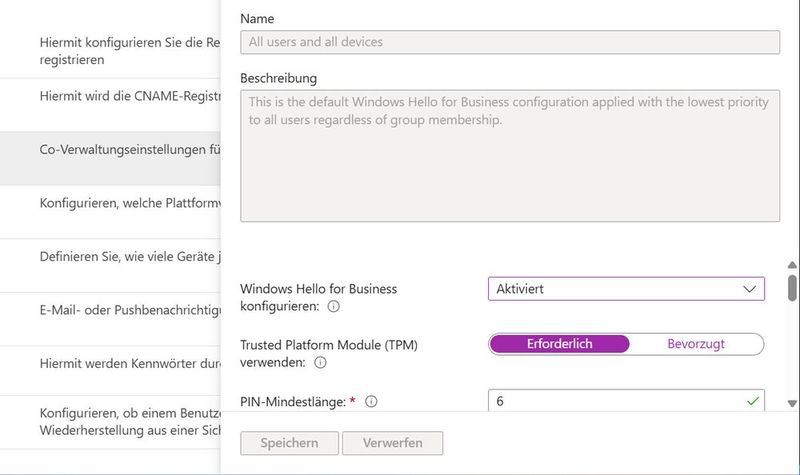Viewport: 800px width, 475px height.
Task: Click the 'PIN-Mindestlänge' label
Action: click(293, 402)
